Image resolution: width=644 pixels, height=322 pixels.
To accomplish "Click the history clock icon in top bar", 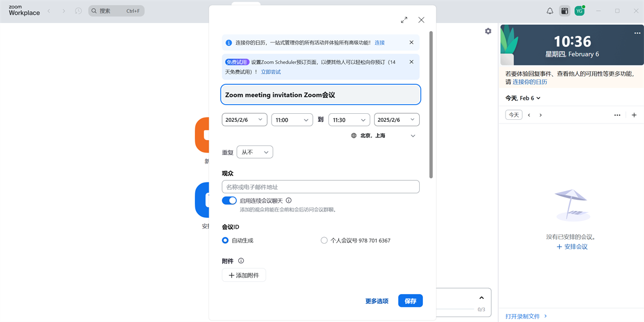I will tap(78, 11).
